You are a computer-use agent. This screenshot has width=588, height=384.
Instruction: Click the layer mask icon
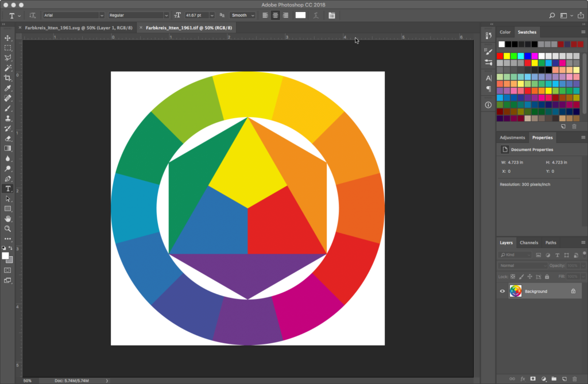533,379
